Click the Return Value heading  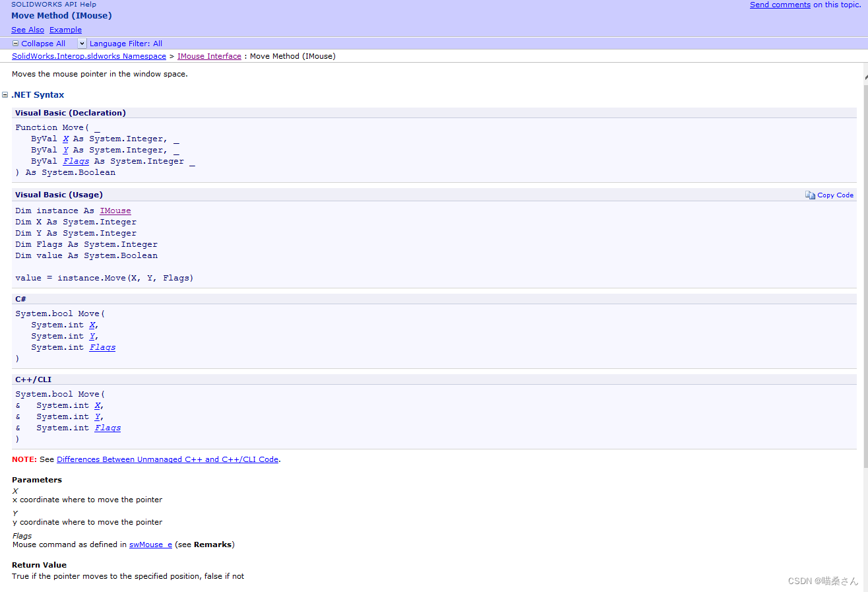point(39,565)
